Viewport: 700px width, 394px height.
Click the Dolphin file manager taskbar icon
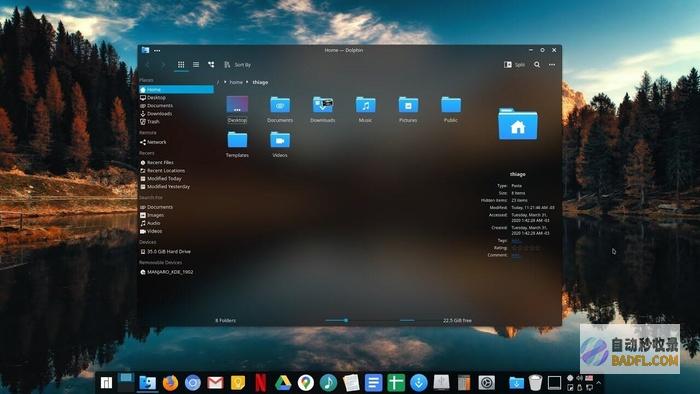(x=147, y=383)
